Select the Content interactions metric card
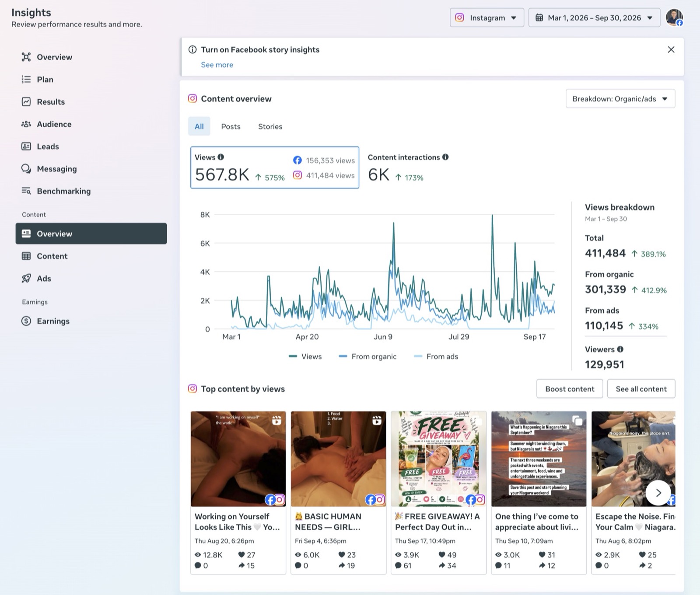 pos(408,167)
